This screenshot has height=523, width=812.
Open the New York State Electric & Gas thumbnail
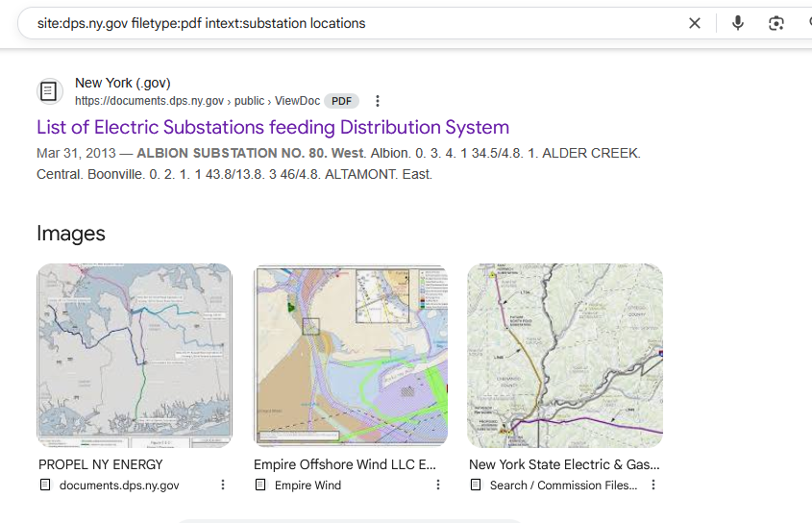[565, 355]
